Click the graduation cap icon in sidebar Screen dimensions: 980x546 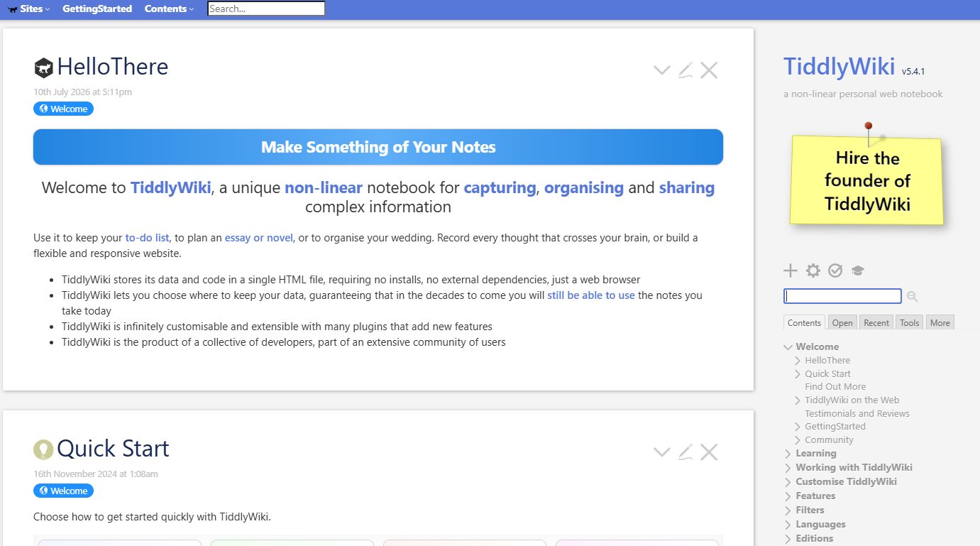858,271
